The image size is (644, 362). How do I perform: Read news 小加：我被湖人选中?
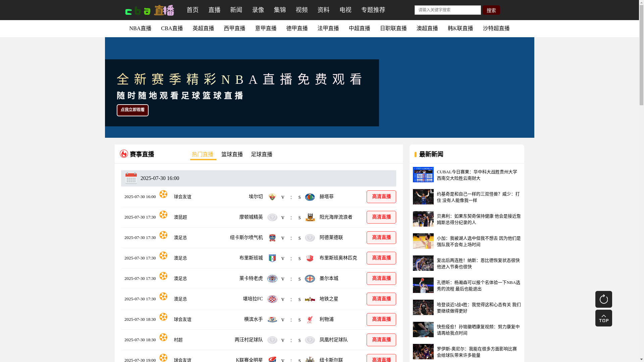click(x=479, y=241)
